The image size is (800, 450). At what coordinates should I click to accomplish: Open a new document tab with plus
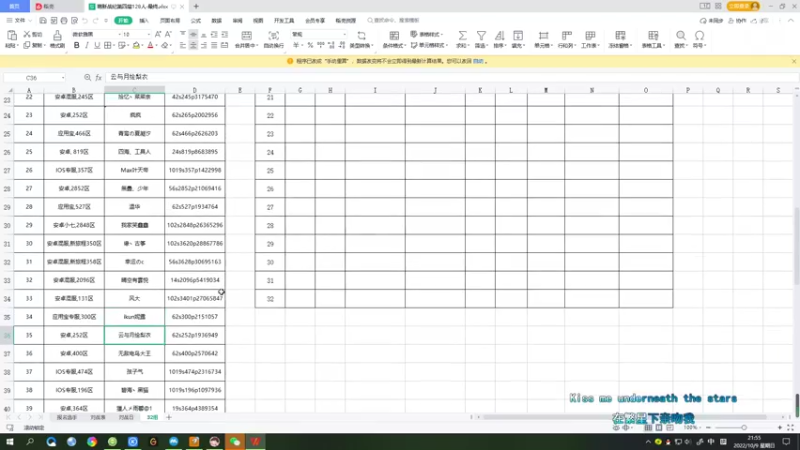click(196, 7)
